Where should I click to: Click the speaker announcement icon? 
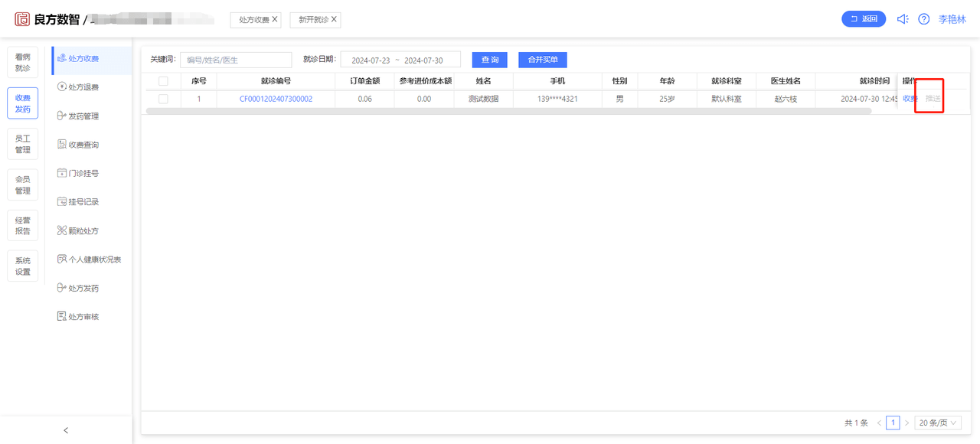coord(903,19)
